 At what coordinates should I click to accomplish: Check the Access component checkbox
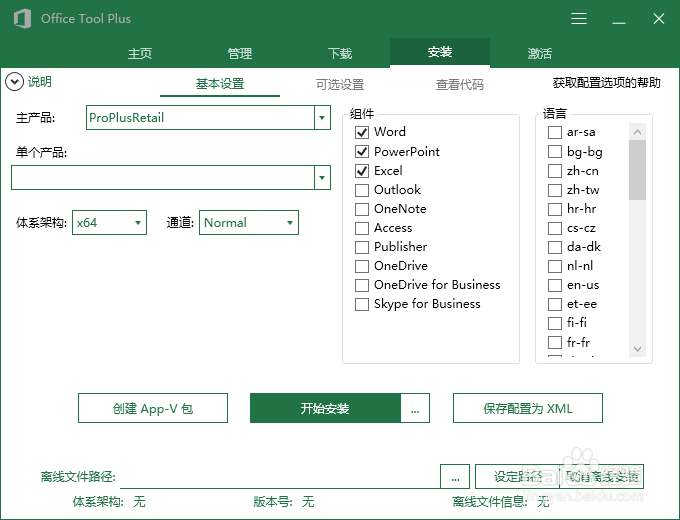click(362, 228)
